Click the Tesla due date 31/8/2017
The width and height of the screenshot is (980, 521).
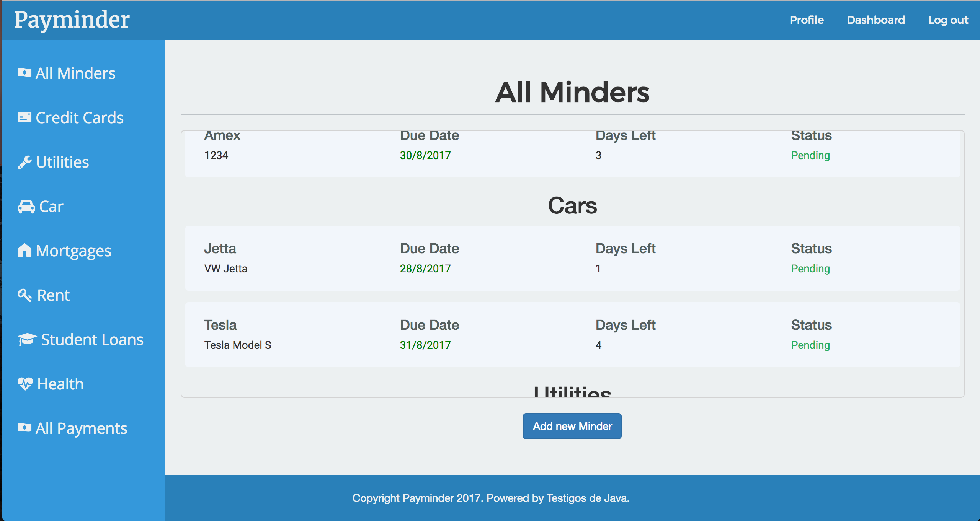point(425,345)
